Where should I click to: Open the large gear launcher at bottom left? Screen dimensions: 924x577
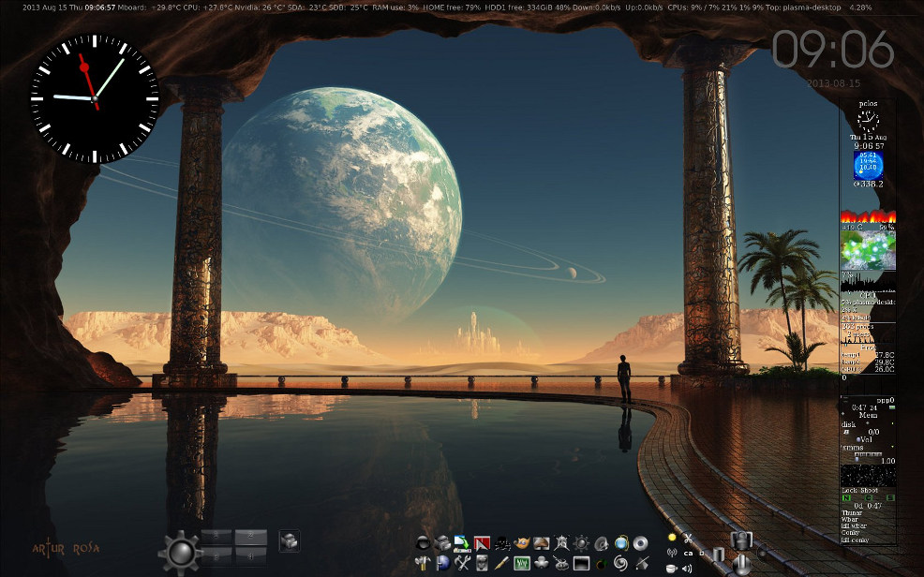[x=180, y=553]
